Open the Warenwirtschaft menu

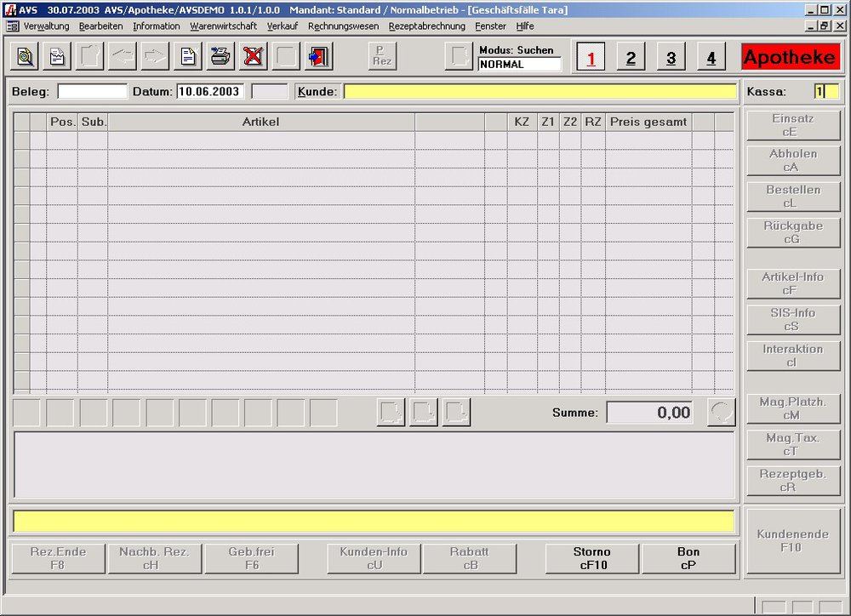click(223, 26)
